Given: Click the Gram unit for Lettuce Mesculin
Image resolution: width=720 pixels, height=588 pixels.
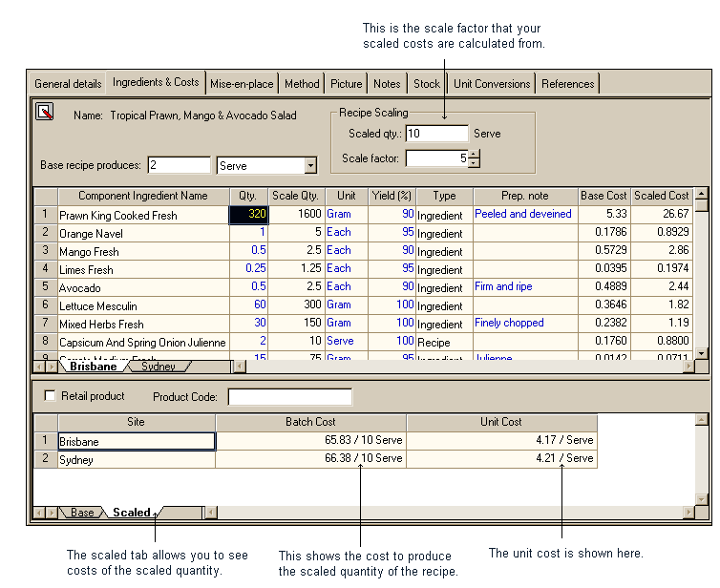Looking at the screenshot, I should (347, 304).
